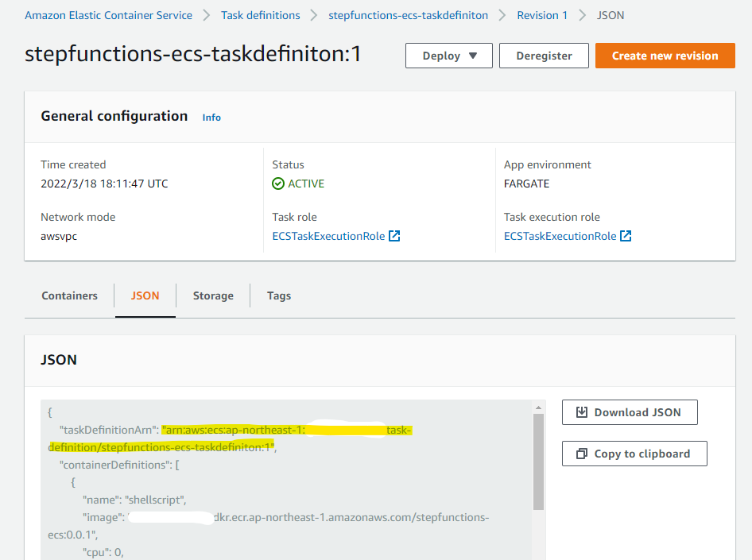Screen dimensions: 752x560
Task: Navigate to Amazon Elastic Container Service breadcrumb
Action: (x=108, y=14)
